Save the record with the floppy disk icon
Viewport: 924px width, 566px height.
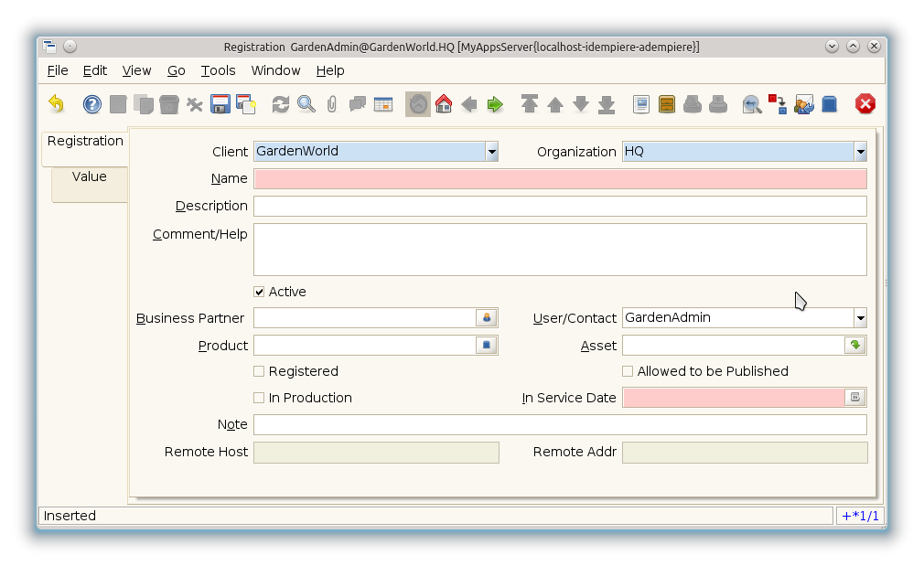[220, 104]
